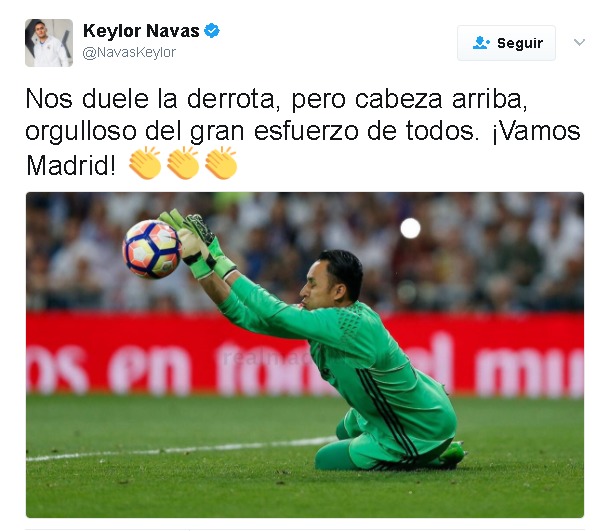
Task: Click the blue verified badge icon
Action: tap(212, 30)
